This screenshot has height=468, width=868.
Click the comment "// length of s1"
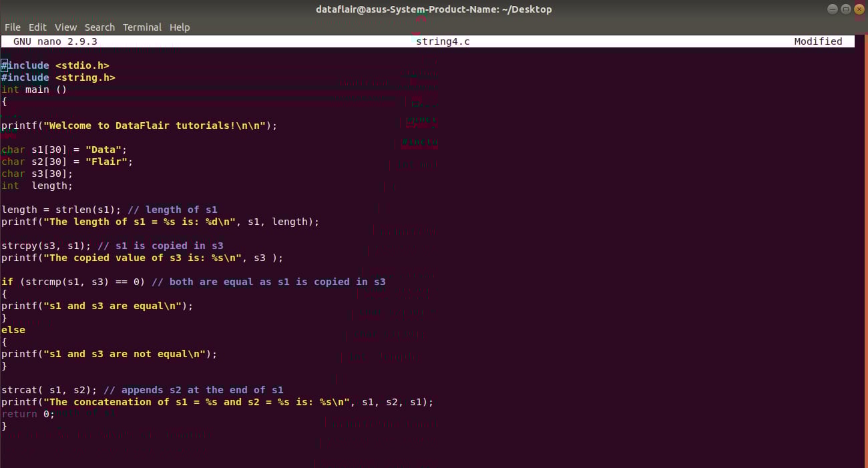click(172, 210)
